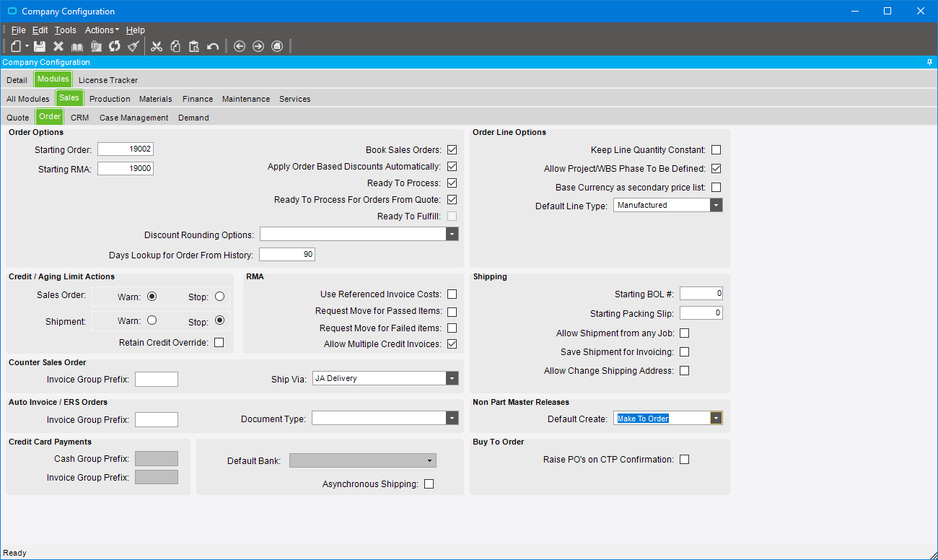Open the File menu
938x560 pixels.
pyautogui.click(x=18, y=30)
